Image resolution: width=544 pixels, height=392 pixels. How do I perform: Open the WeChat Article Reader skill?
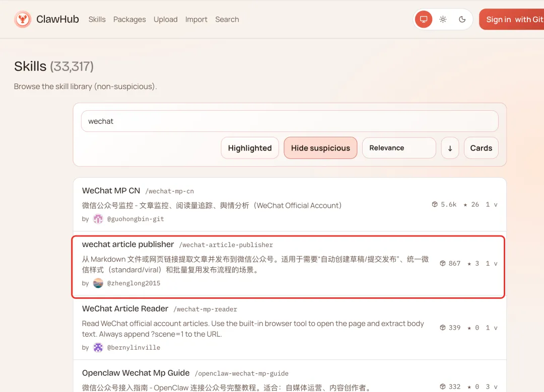coord(125,308)
